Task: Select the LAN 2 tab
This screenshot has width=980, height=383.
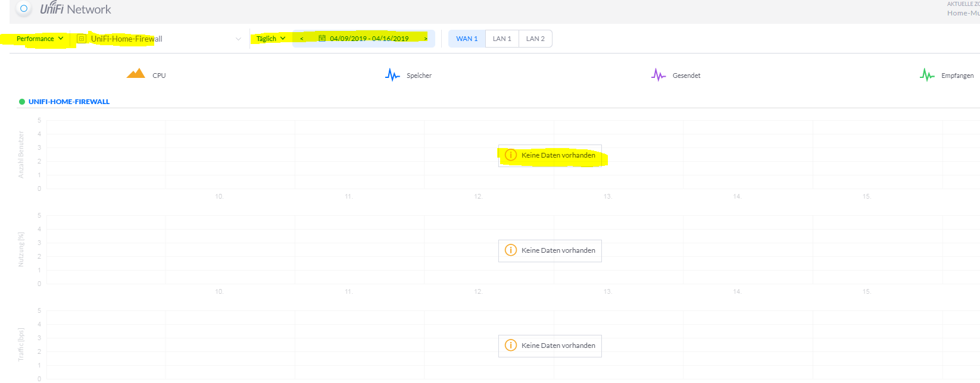Action: coord(535,39)
